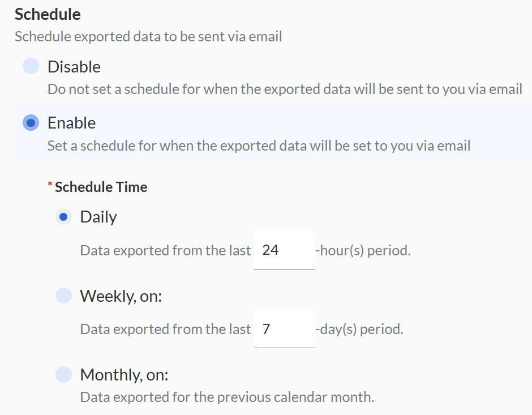Viewport: 532px width, 415px height.
Task: Select the Enable radio button
Action: pyautogui.click(x=31, y=123)
